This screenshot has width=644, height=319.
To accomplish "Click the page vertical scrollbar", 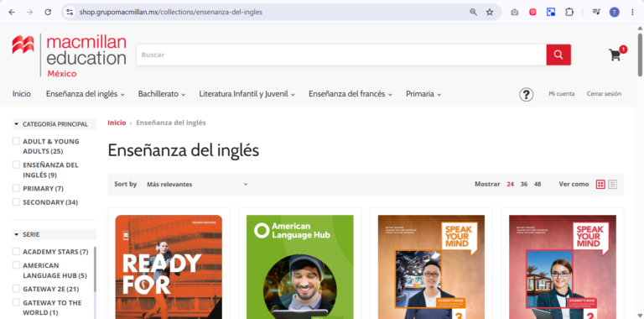I will [640, 55].
